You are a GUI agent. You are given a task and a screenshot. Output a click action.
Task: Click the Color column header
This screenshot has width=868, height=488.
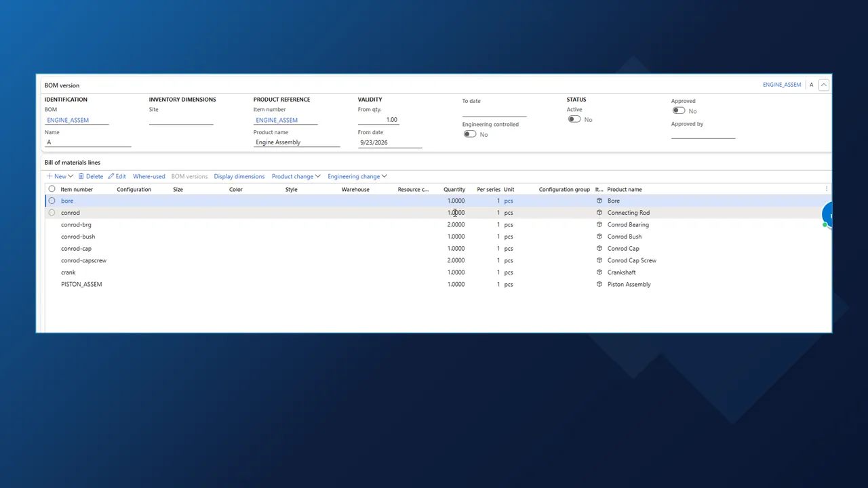pos(235,189)
